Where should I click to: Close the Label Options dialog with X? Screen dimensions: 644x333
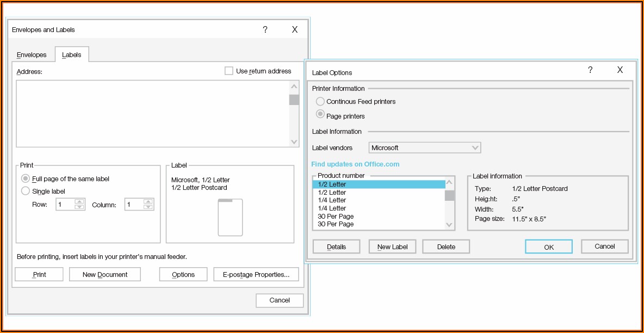click(x=620, y=70)
